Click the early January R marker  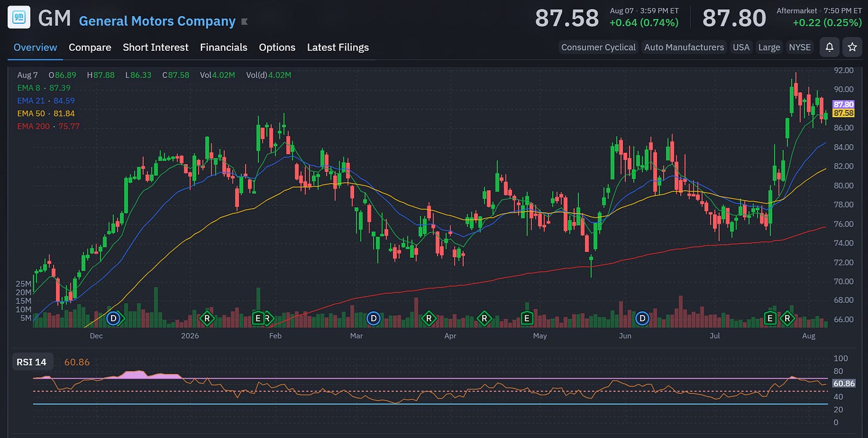point(207,319)
